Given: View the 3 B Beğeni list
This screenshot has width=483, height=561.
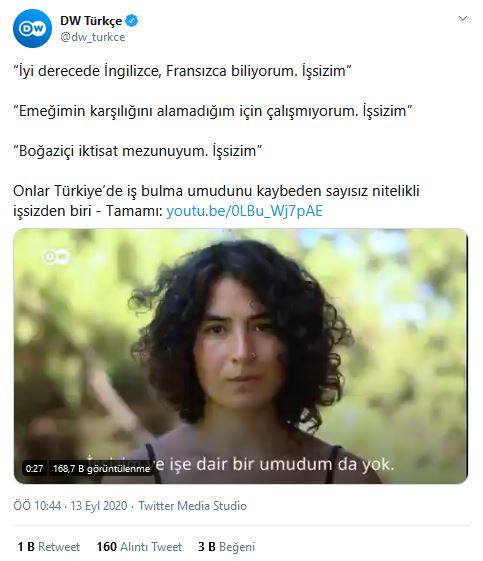Looking at the screenshot, I should tap(226, 546).
